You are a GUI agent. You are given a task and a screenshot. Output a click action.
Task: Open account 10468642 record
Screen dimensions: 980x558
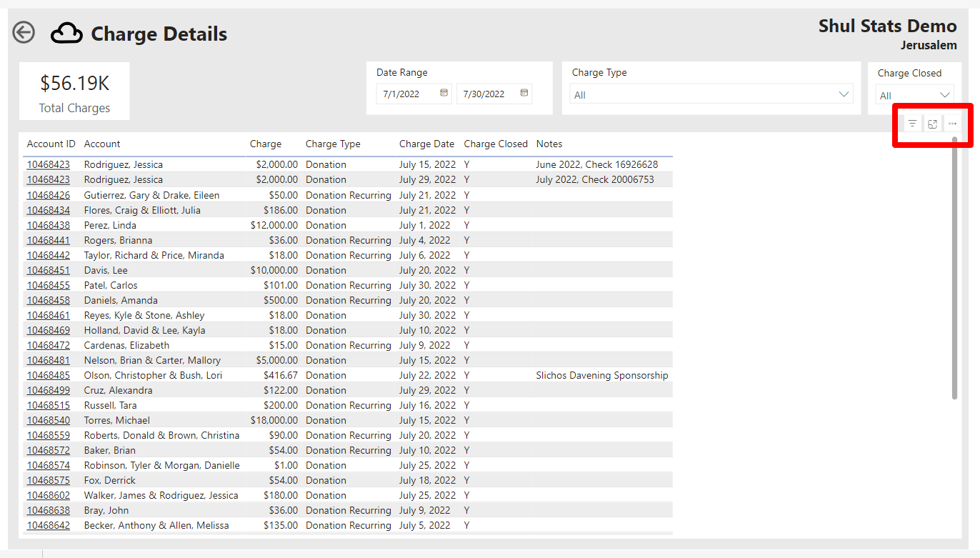coord(48,524)
